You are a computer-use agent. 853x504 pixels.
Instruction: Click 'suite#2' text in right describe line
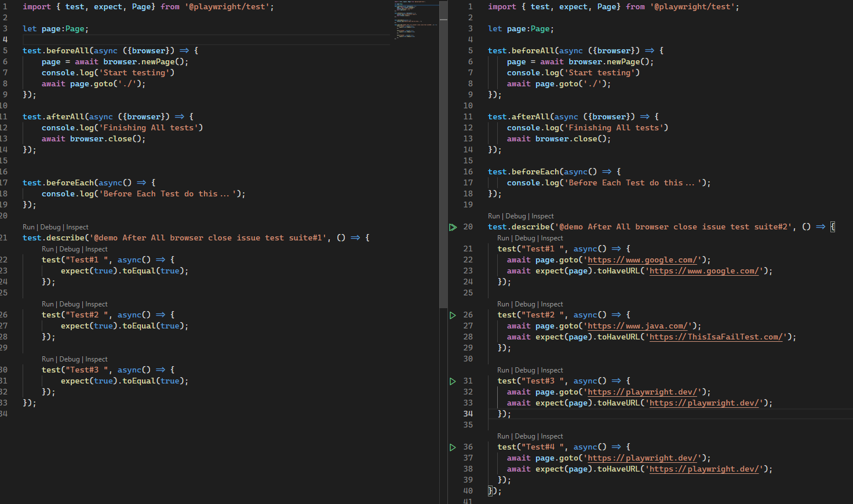(x=771, y=227)
